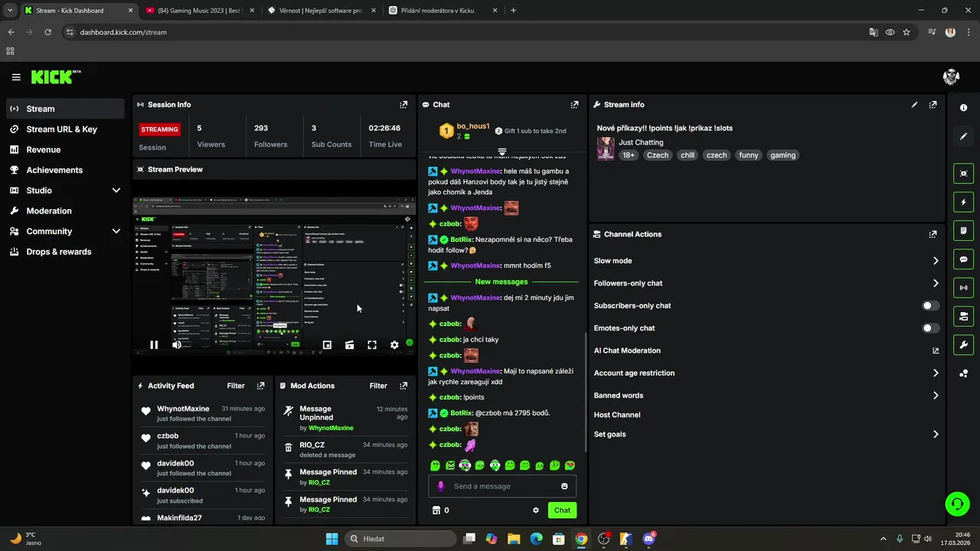Switch to the Přidání moderátora v Kicku tab

pos(443,11)
